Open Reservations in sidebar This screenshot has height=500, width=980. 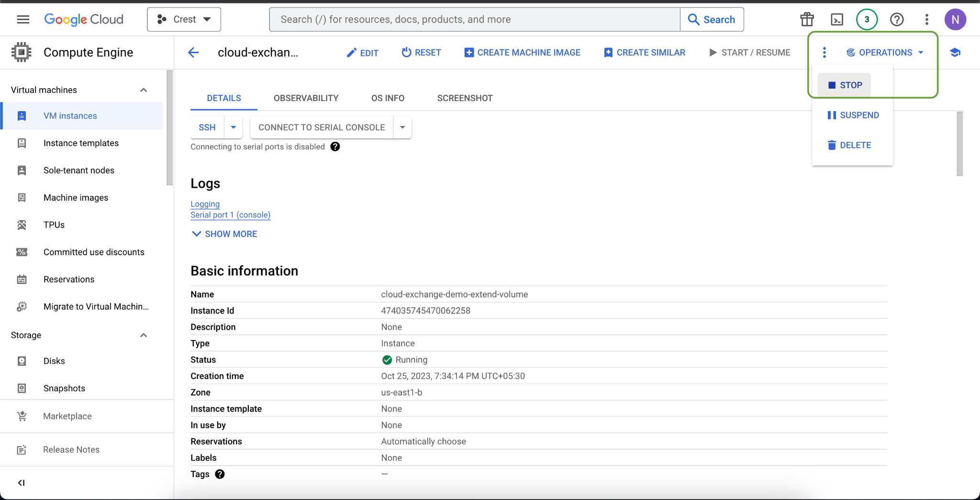(x=81, y=280)
